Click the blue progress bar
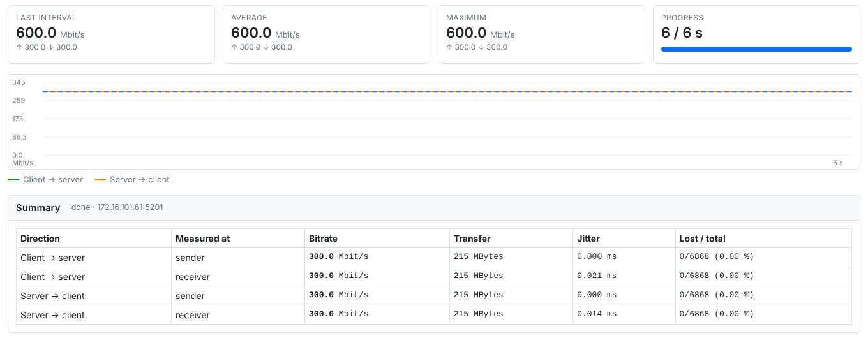 pyautogui.click(x=756, y=49)
